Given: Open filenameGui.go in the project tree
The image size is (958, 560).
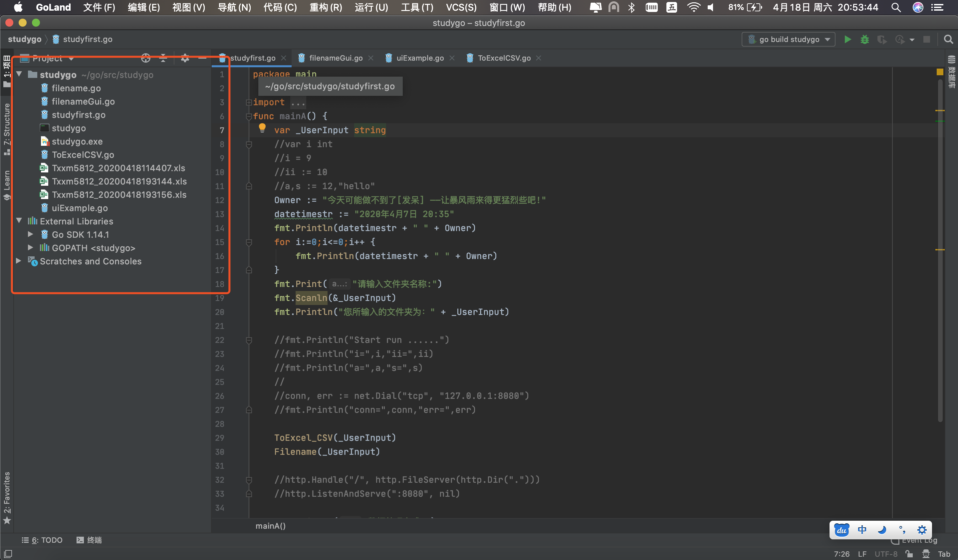Looking at the screenshot, I should [x=83, y=102].
